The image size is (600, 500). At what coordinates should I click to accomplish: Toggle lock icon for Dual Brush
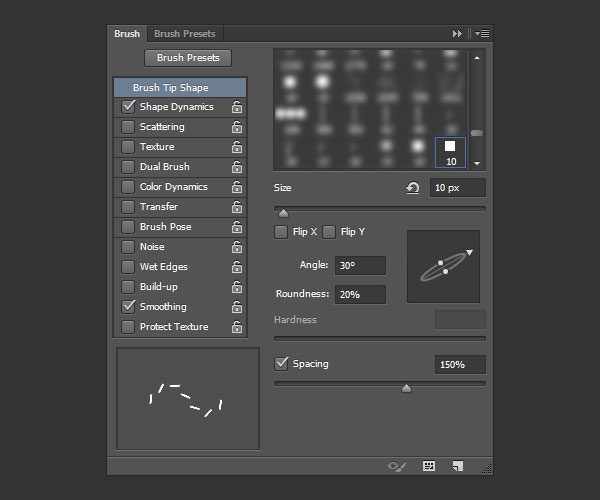coord(237,167)
